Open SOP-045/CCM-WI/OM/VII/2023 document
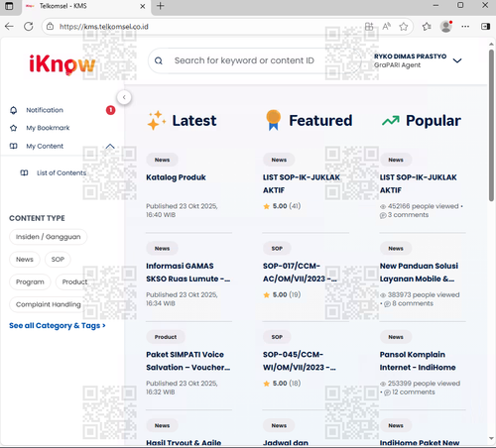496x448 pixels. (x=300, y=361)
